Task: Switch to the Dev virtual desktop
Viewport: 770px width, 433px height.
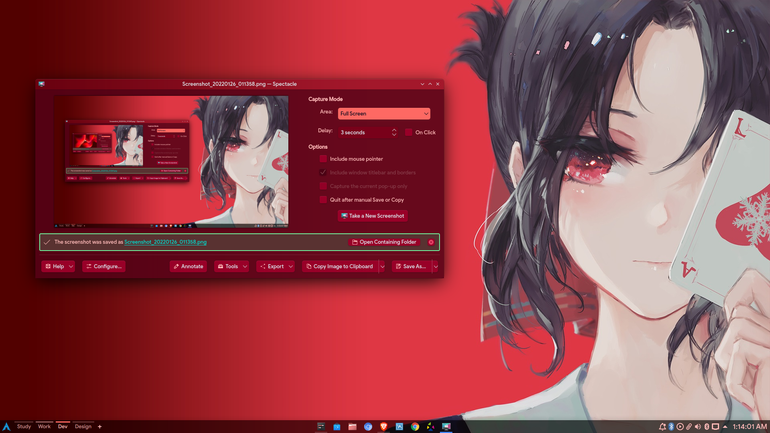Action: click(x=63, y=427)
